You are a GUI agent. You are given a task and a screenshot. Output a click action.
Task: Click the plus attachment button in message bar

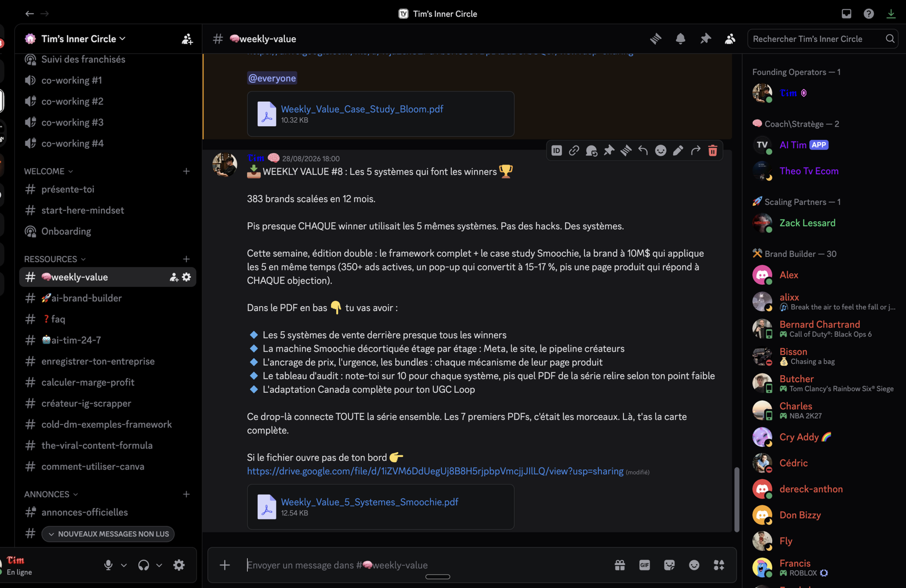click(225, 565)
